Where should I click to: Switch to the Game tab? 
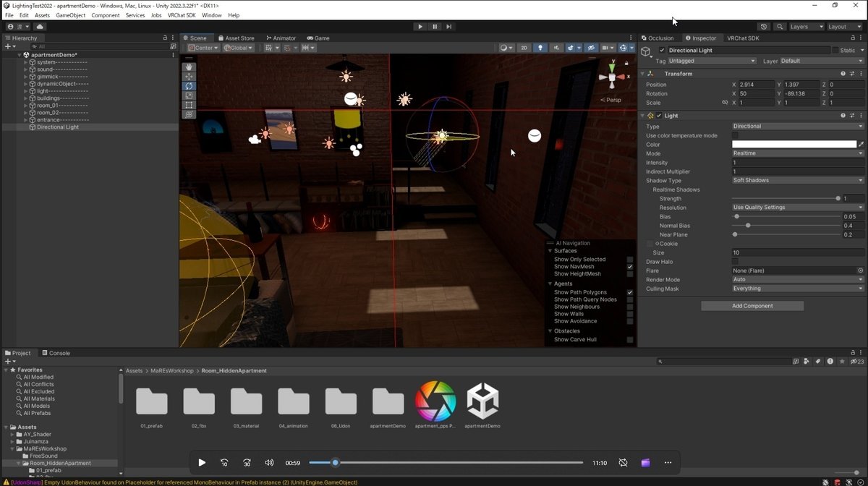click(x=318, y=38)
